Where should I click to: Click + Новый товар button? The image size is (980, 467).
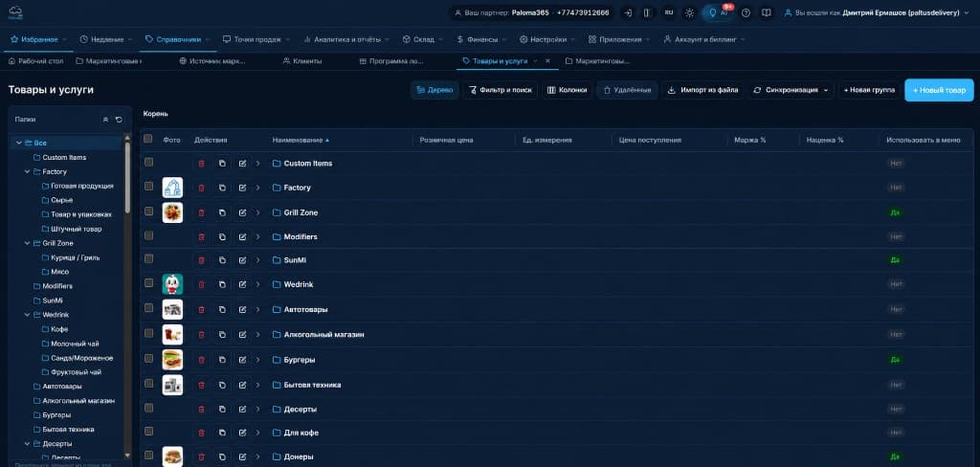tap(939, 90)
